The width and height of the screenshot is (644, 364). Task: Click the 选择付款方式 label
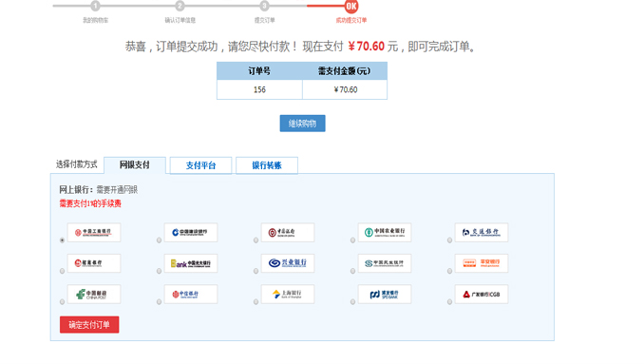(77, 164)
